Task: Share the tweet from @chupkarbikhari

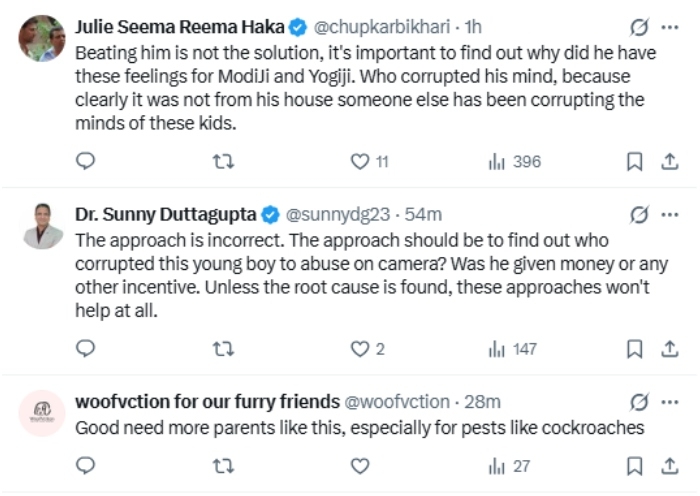Action: coord(670,161)
